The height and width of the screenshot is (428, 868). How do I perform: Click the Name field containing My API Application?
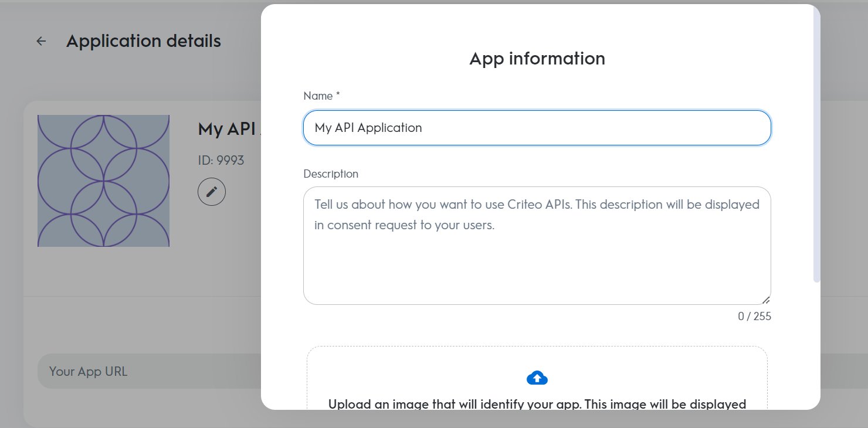pyautogui.click(x=537, y=128)
